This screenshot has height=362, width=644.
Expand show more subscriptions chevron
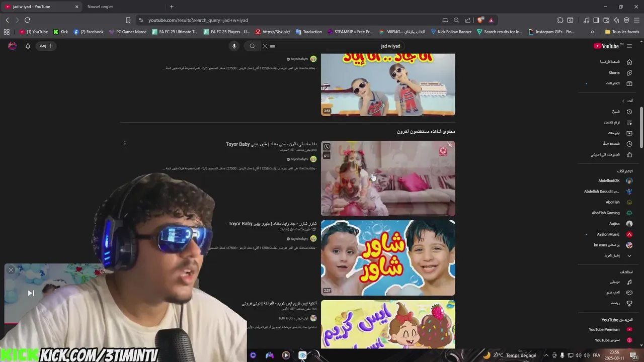[x=629, y=255]
